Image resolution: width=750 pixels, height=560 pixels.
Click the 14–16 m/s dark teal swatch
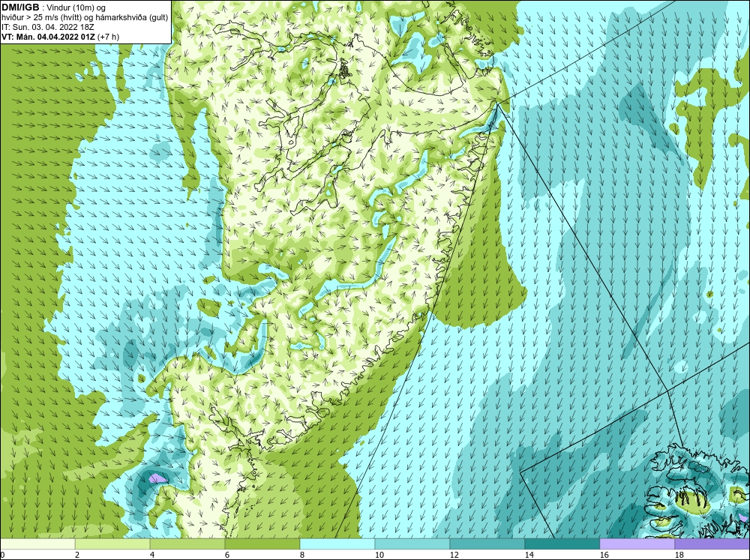[x=562, y=544]
